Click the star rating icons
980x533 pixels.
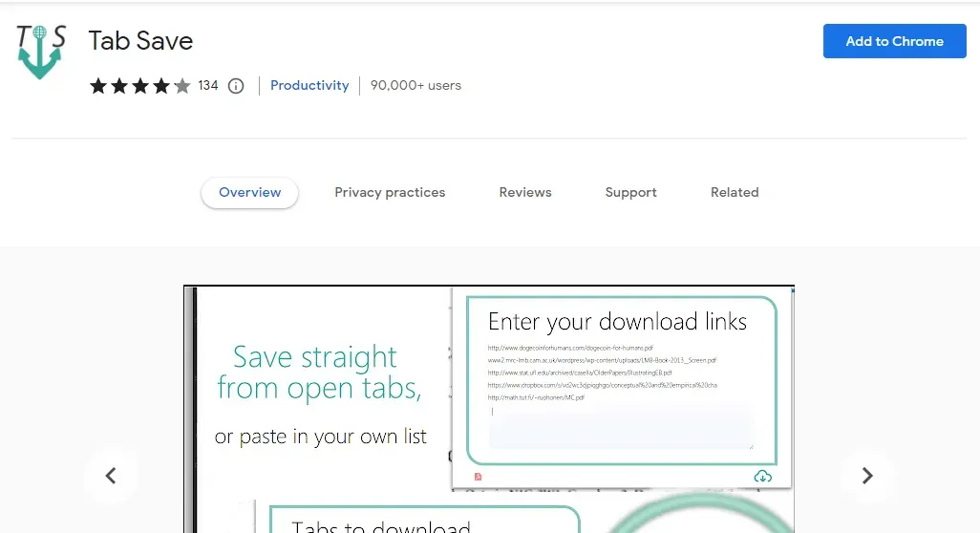pyautogui.click(x=140, y=86)
